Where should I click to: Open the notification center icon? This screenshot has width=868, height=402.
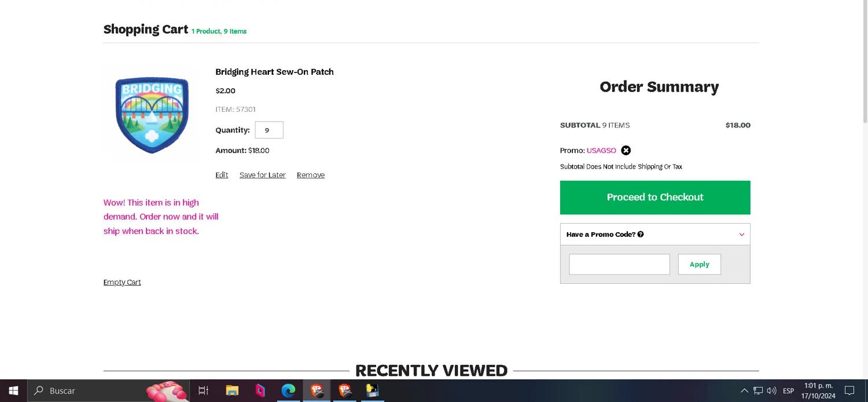point(849,390)
